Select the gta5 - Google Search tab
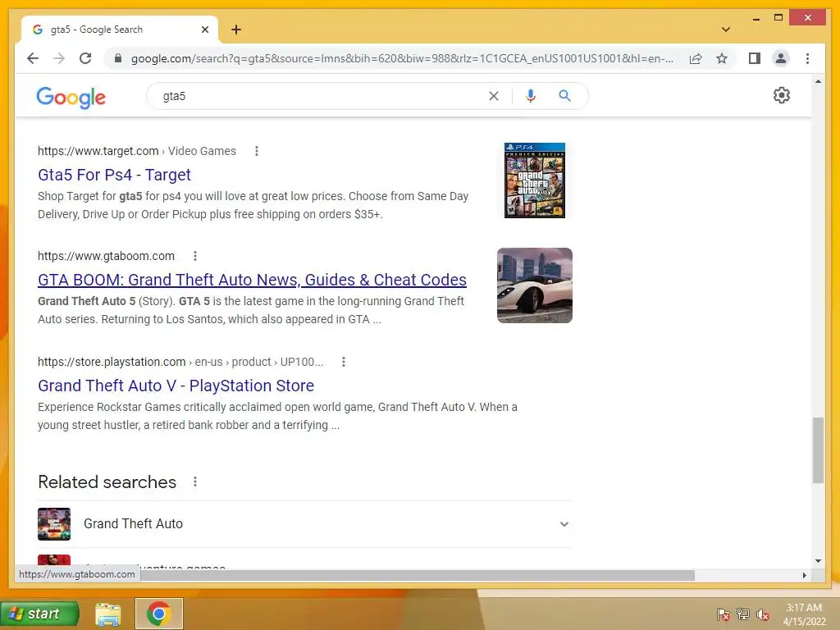Image resolution: width=840 pixels, height=630 pixels. [x=120, y=30]
